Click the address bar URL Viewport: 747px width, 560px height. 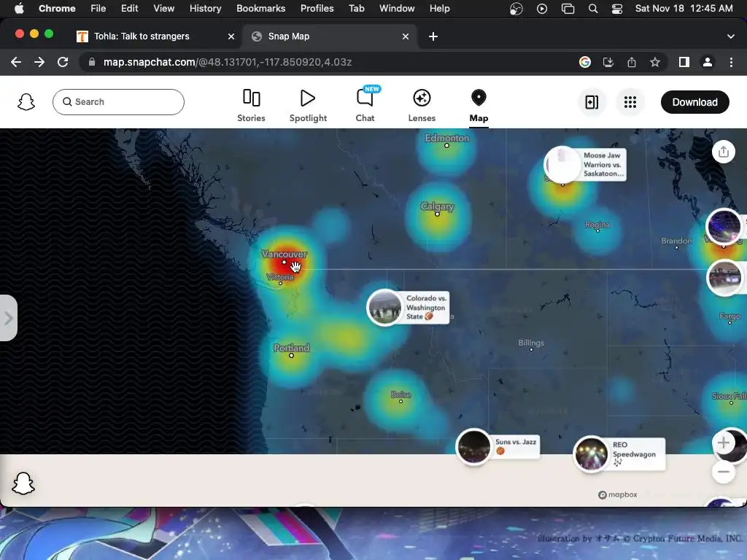[x=228, y=62]
